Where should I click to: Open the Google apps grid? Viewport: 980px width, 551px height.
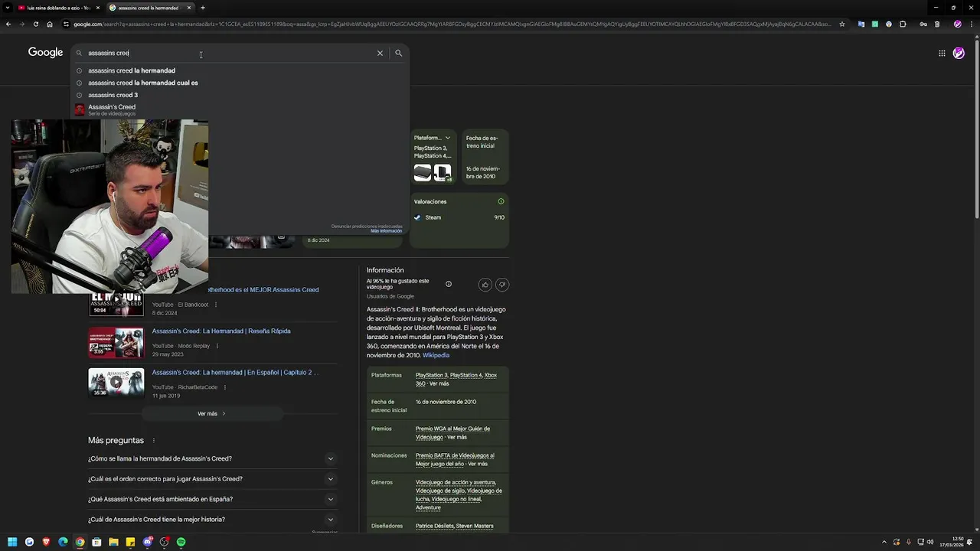(942, 53)
